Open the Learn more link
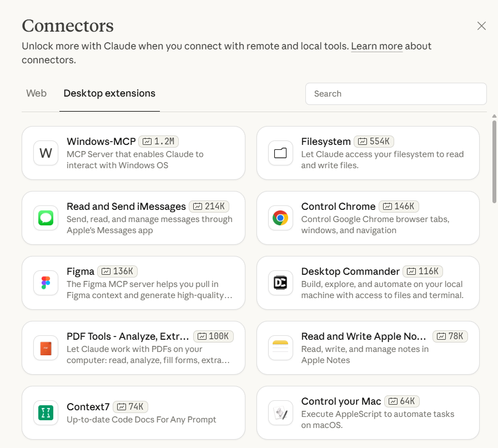Image resolution: width=498 pixels, height=448 pixels. pos(376,46)
